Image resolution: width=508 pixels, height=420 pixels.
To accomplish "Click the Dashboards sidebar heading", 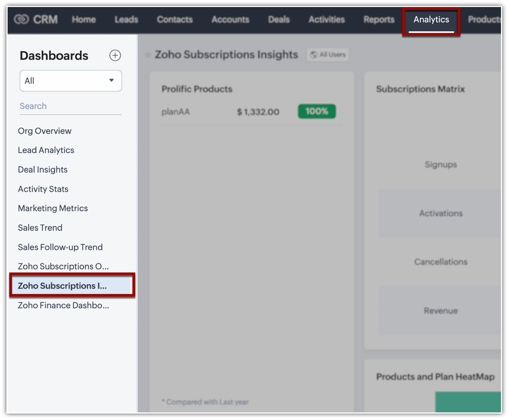I will click(x=54, y=56).
